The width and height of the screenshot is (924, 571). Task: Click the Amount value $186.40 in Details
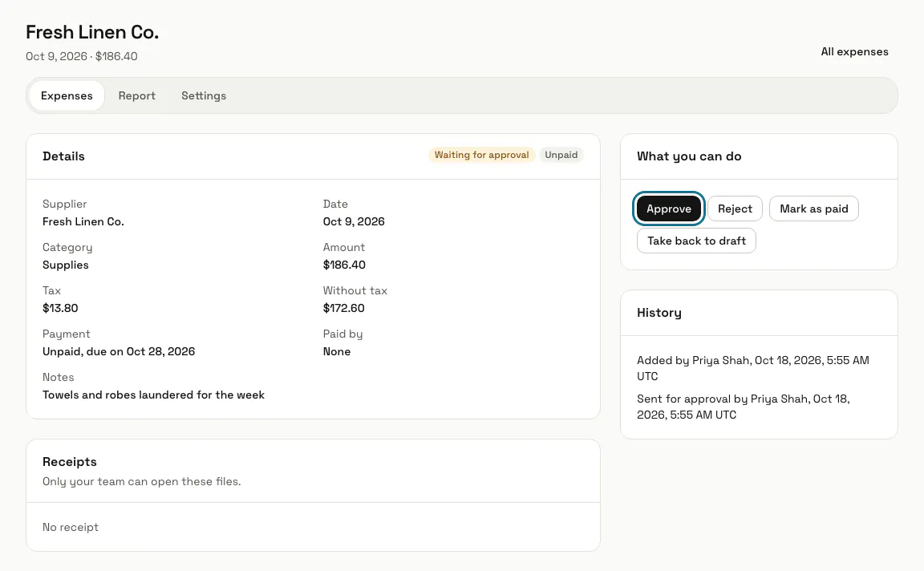(x=344, y=265)
